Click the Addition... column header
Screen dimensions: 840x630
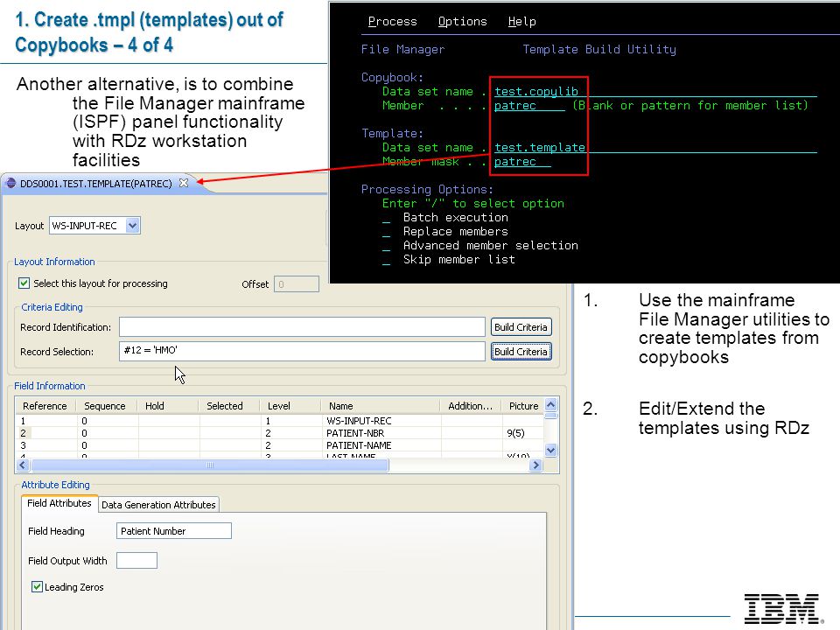click(x=470, y=405)
